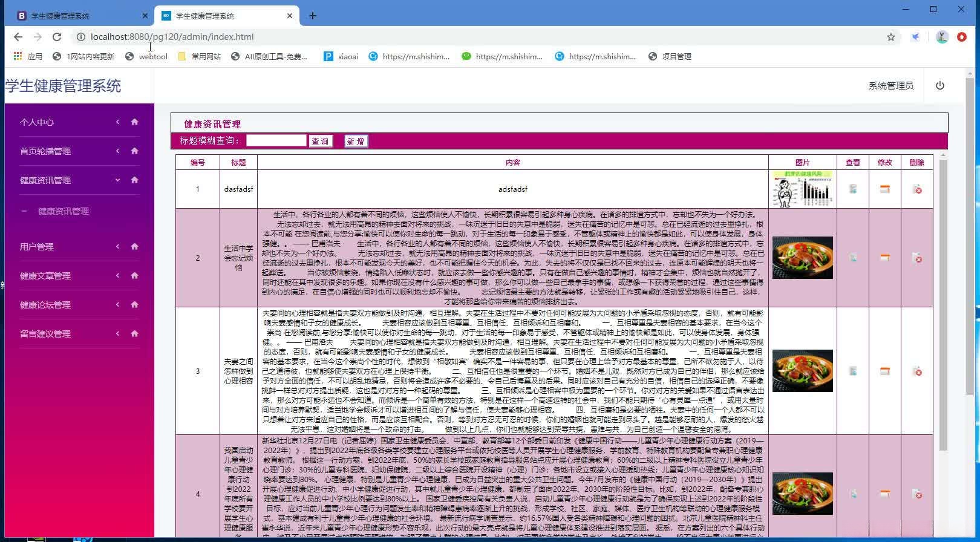
Task: Open new browser tab with plus button
Action: (x=313, y=16)
